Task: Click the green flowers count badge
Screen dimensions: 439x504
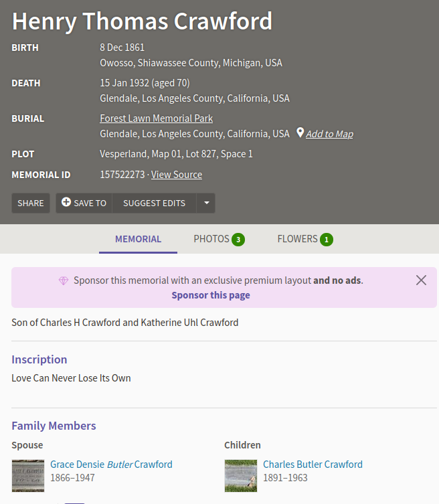Action: (326, 240)
